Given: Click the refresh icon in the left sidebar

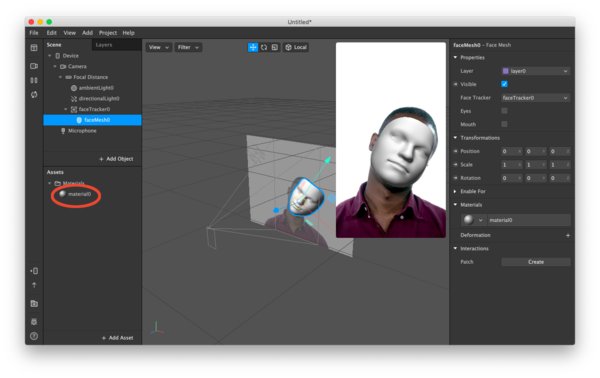Looking at the screenshot, I should (34, 94).
